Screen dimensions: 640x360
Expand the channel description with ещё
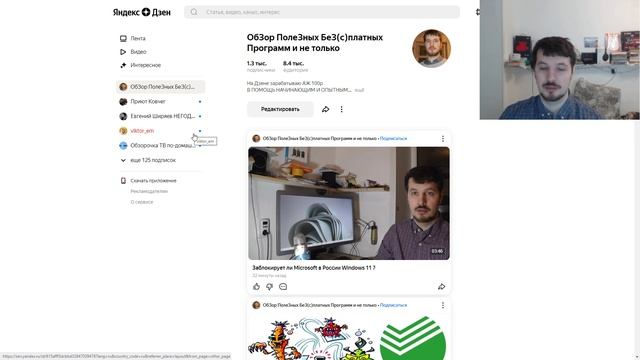point(359,90)
